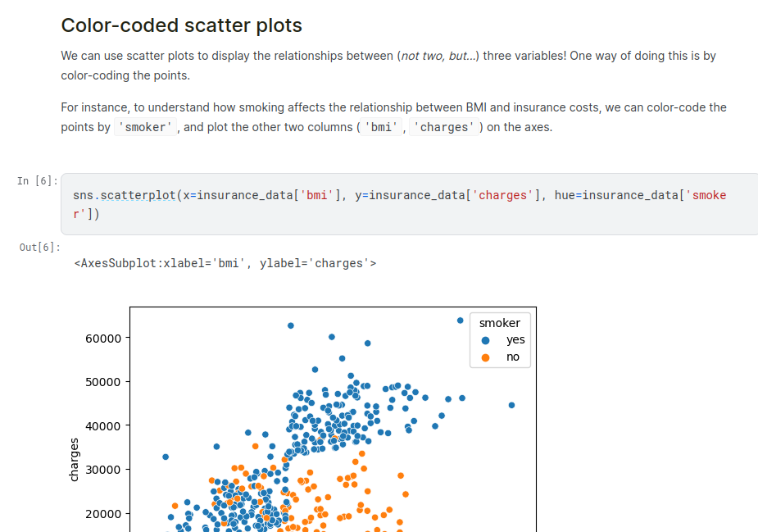Click the 'charges' y-axis label

[75, 459]
